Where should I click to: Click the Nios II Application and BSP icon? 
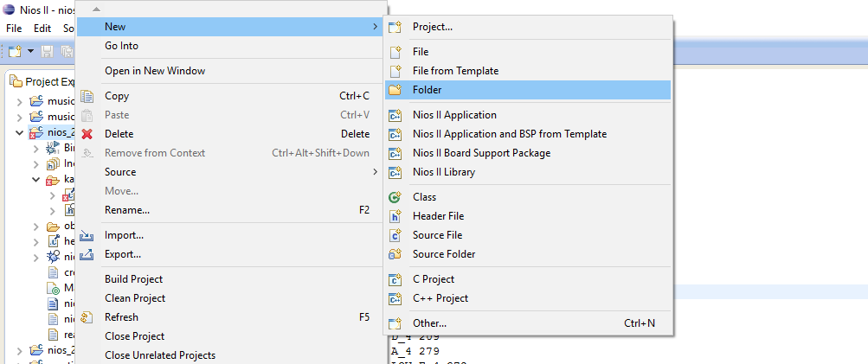pyautogui.click(x=395, y=134)
